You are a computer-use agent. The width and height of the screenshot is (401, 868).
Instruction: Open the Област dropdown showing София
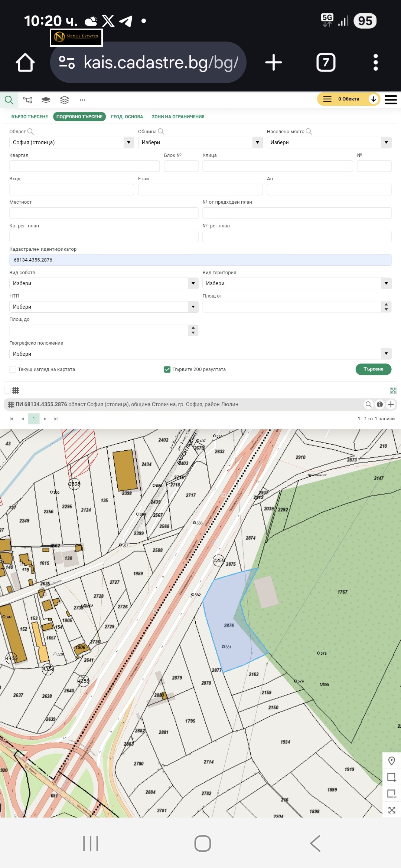(x=71, y=142)
